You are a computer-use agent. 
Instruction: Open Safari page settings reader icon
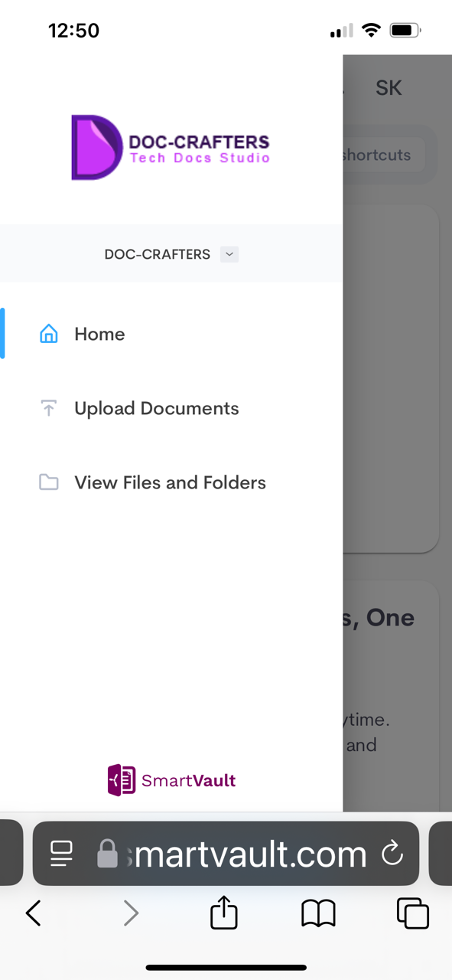[x=61, y=854]
